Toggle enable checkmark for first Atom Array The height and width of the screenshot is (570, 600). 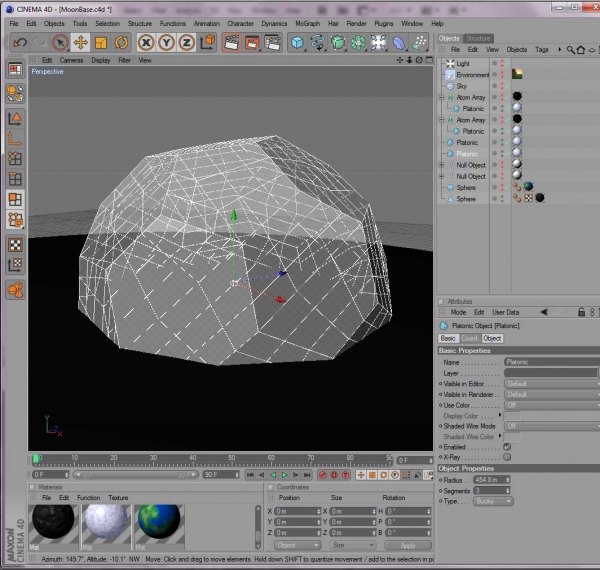[508, 97]
